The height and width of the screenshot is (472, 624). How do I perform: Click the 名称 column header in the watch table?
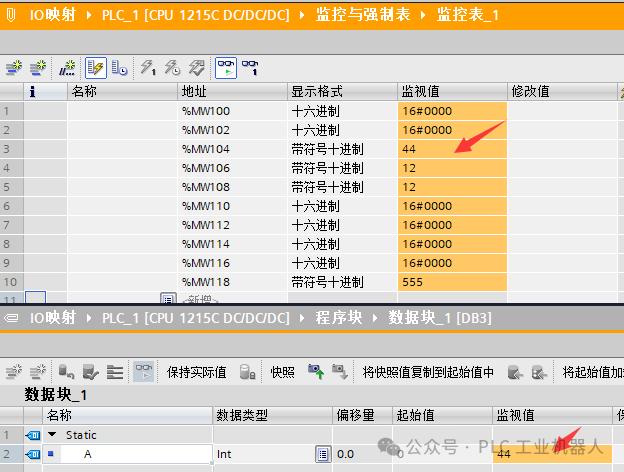pos(122,92)
